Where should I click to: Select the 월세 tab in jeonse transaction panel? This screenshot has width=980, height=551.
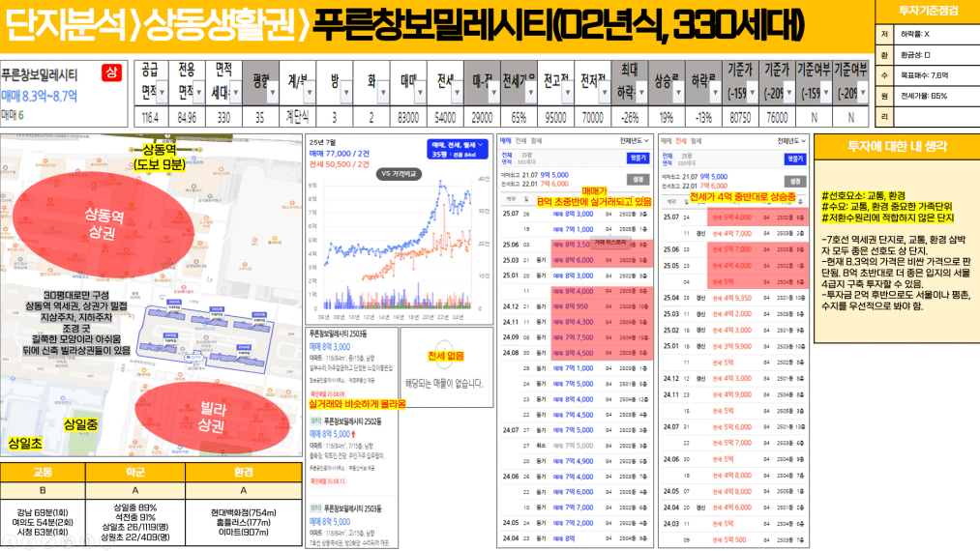pyautogui.click(x=697, y=140)
